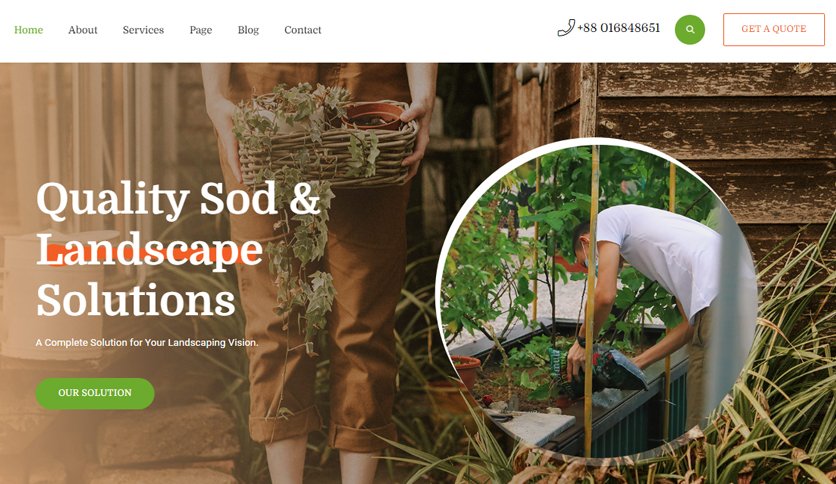Viewport: 836px width, 484px height.
Task: Navigate to the Contact page
Action: click(302, 30)
